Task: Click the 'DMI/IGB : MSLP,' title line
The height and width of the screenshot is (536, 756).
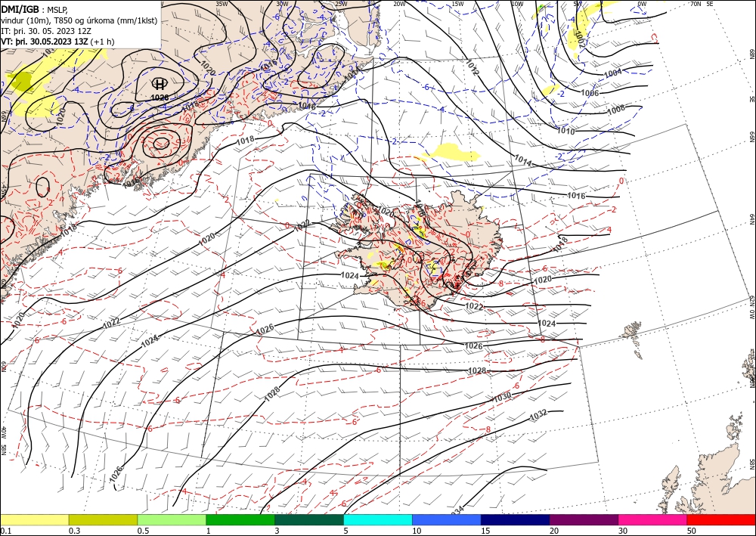Action: coord(35,8)
